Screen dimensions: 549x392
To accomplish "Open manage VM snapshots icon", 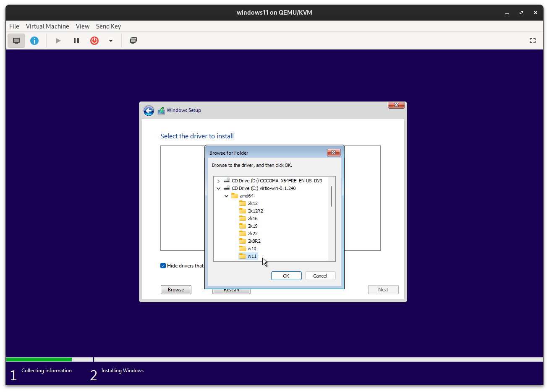I will coord(133,41).
